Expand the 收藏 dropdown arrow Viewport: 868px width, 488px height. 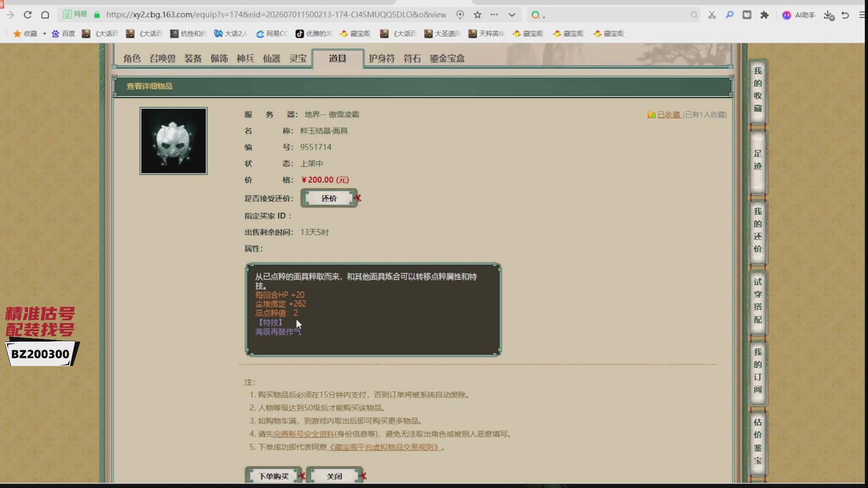tap(44, 34)
